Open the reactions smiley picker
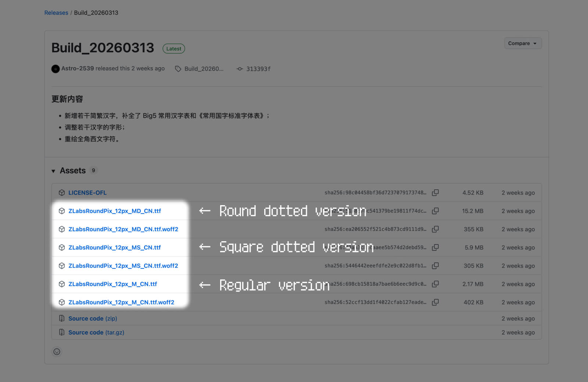This screenshot has width=588, height=382. pos(57,352)
